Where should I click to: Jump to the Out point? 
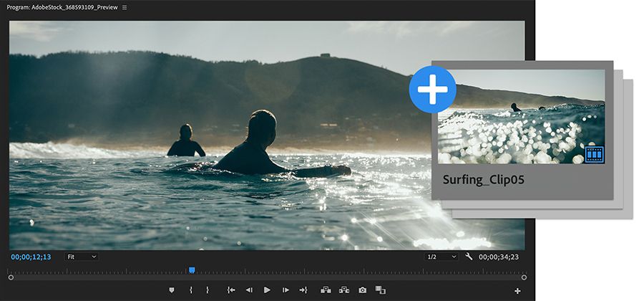pyautogui.click(x=303, y=290)
